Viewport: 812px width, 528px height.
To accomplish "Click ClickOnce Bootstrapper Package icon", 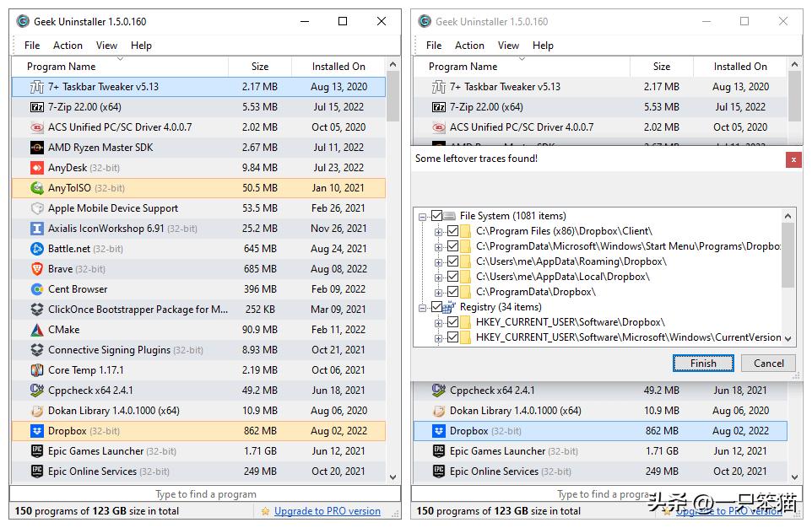I will tap(37, 309).
